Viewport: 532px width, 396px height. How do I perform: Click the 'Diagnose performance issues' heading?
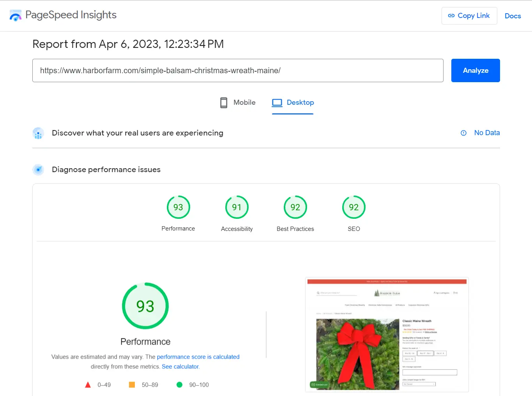(x=106, y=169)
